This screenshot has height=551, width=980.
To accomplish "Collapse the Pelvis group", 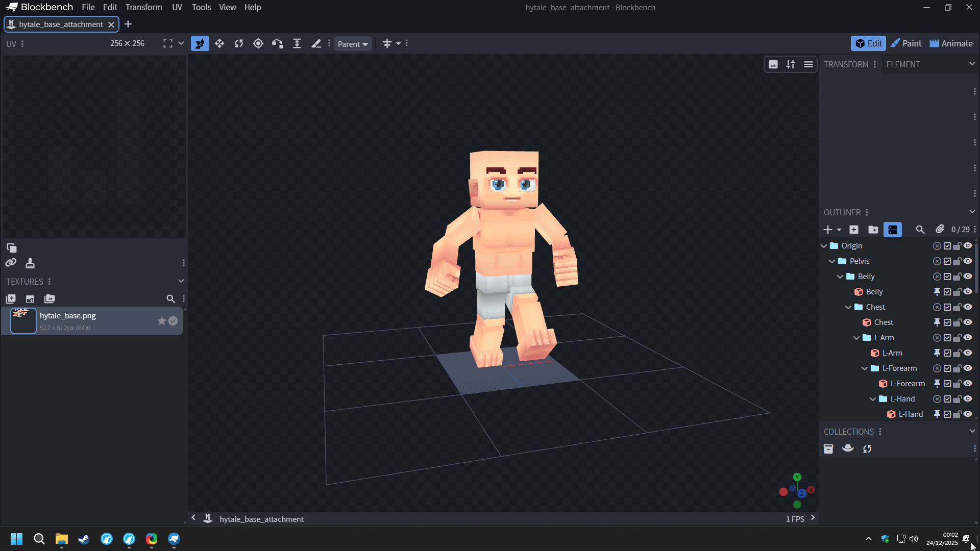I will click(x=832, y=261).
